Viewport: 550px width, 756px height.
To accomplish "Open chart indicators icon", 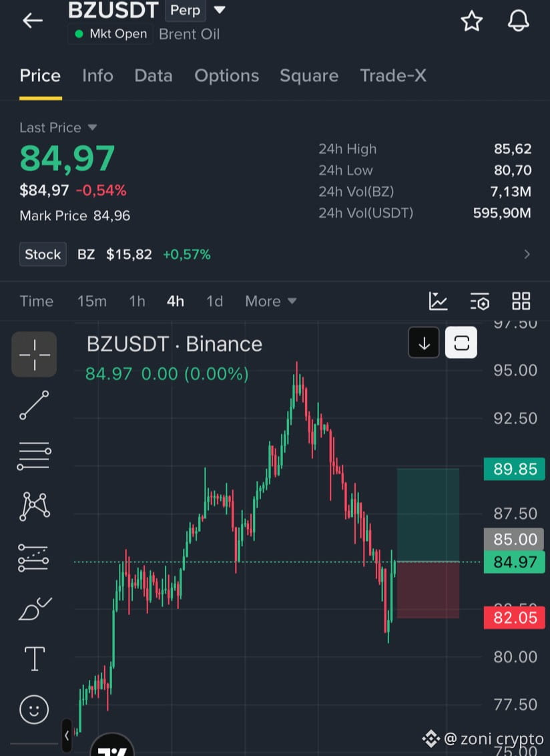I will tap(438, 301).
